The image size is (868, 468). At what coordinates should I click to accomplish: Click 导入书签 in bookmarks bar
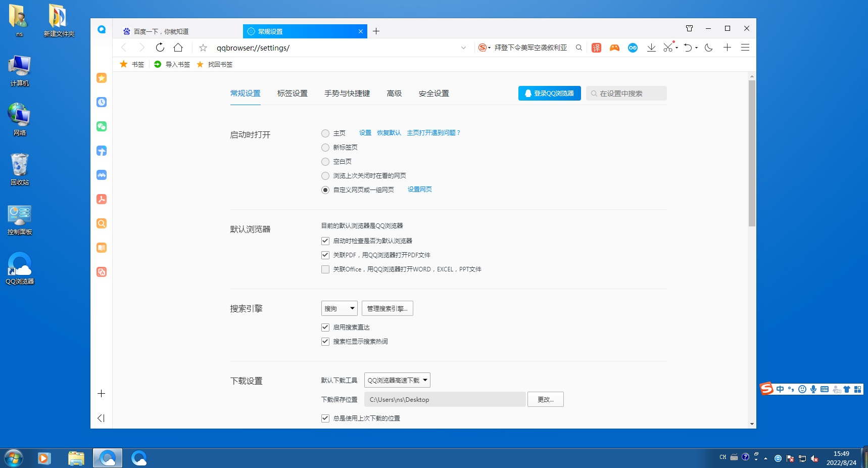point(172,64)
